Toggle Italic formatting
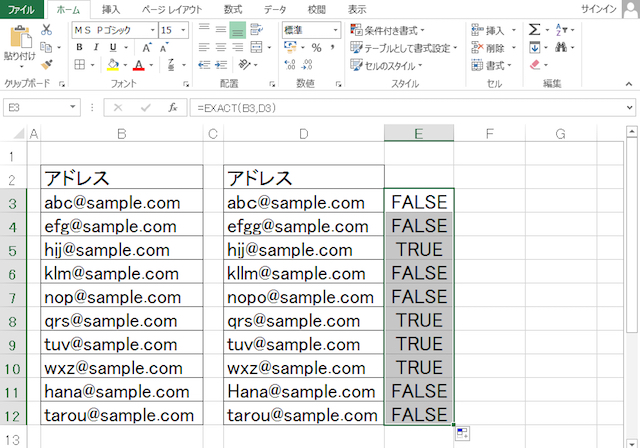The height and width of the screenshot is (448, 640). 96,47
